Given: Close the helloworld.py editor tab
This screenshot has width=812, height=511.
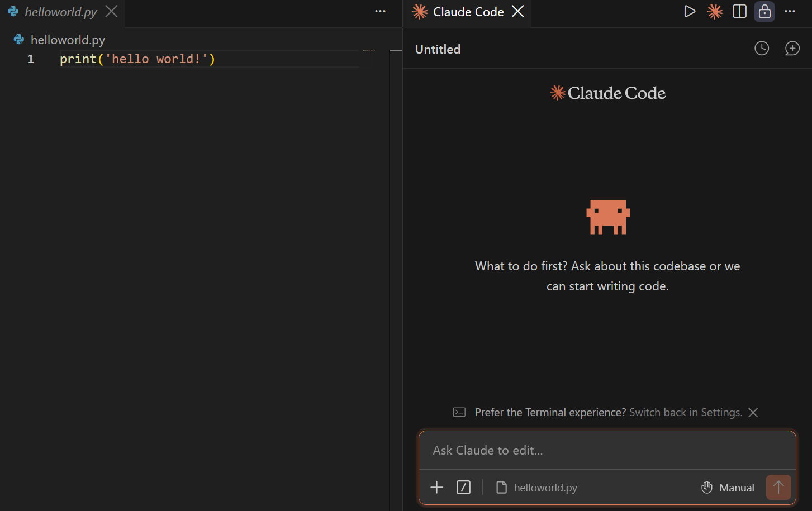Looking at the screenshot, I should click(x=112, y=12).
